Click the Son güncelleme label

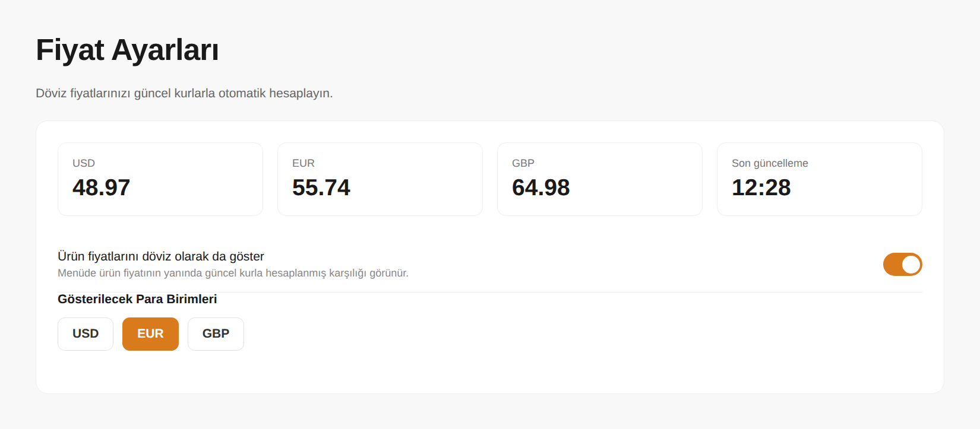point(770,163)
